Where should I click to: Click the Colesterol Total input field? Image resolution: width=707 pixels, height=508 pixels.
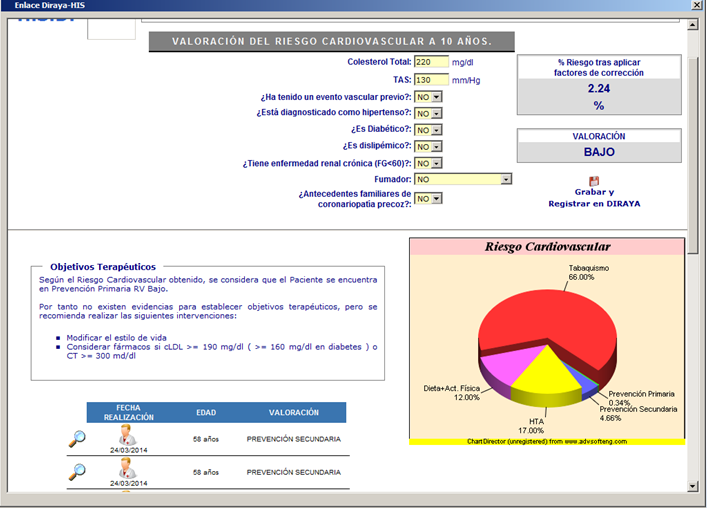432,62
